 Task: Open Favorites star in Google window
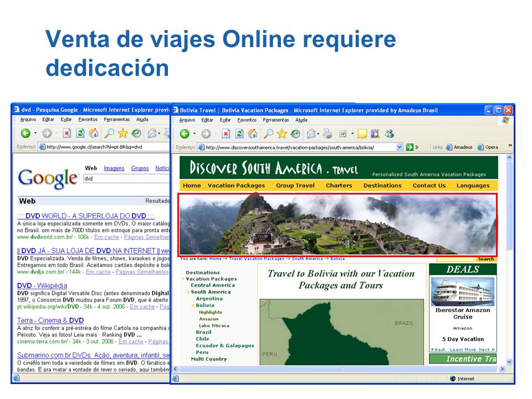pyautogui.click(x=123, y=134)
